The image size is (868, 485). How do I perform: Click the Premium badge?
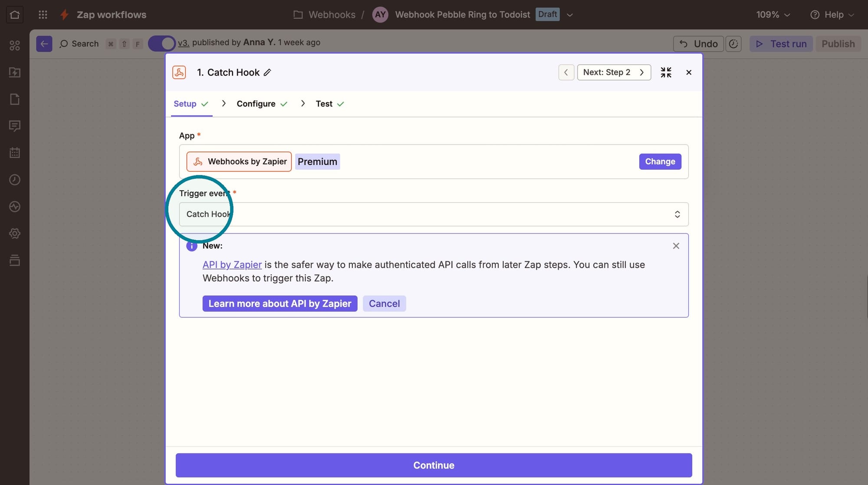[x=317, y=162]
